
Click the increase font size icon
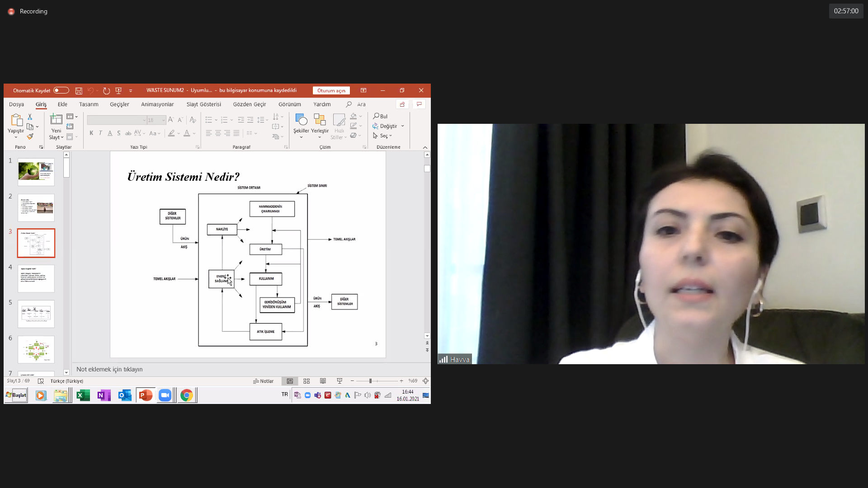(x=171, y=120)
